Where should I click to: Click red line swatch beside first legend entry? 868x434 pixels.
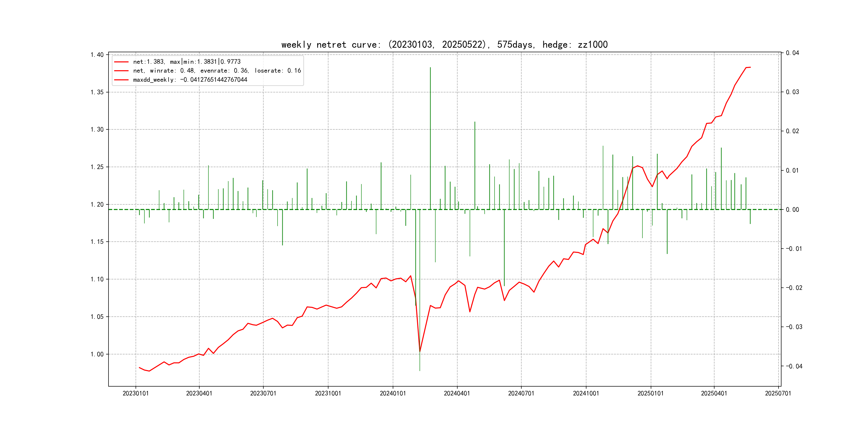pos(121,62)
